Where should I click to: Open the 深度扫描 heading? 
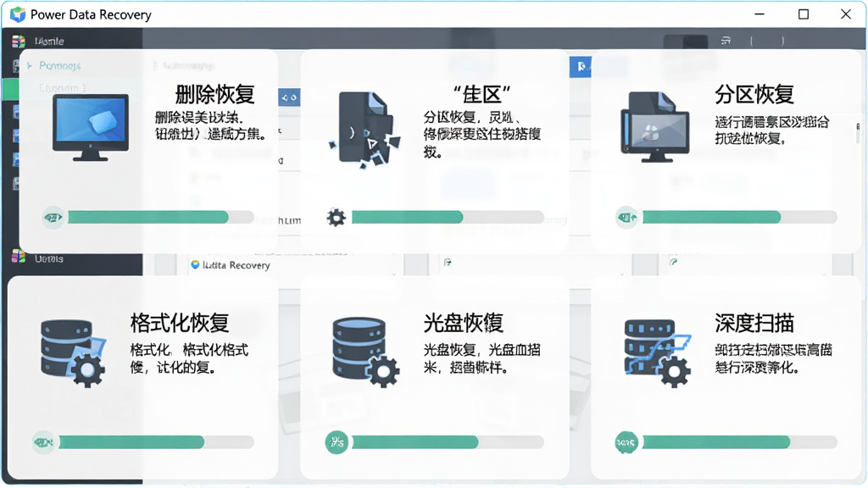click(x=754, y=323)
